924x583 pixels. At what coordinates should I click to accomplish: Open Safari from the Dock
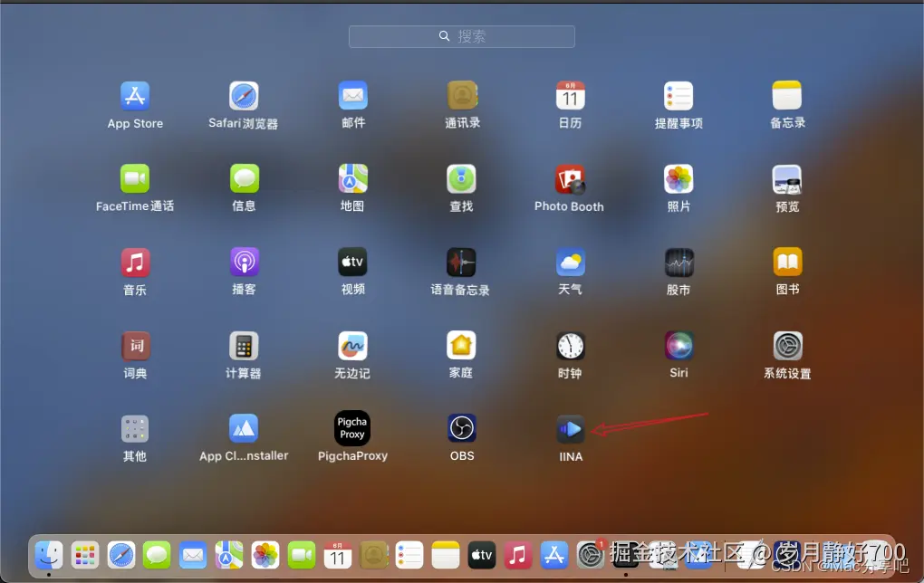point(121,555)
